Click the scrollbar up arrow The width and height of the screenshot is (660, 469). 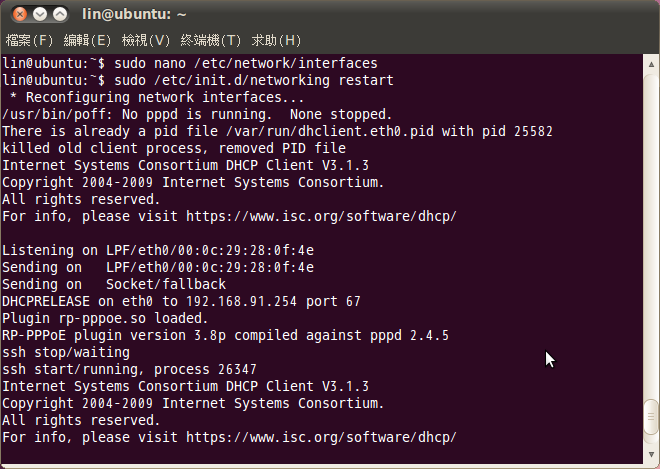tap(651, 63)
